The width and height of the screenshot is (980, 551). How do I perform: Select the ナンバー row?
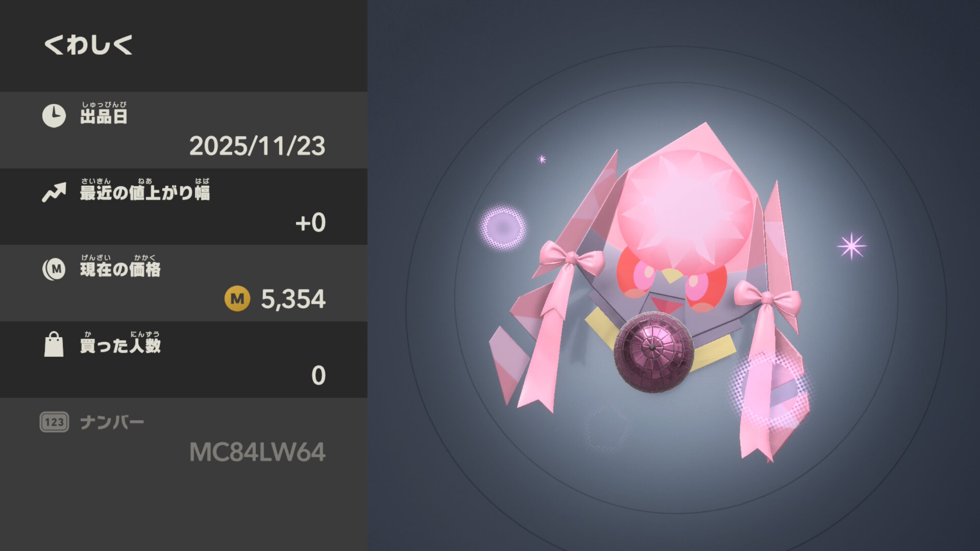[184, 436]
